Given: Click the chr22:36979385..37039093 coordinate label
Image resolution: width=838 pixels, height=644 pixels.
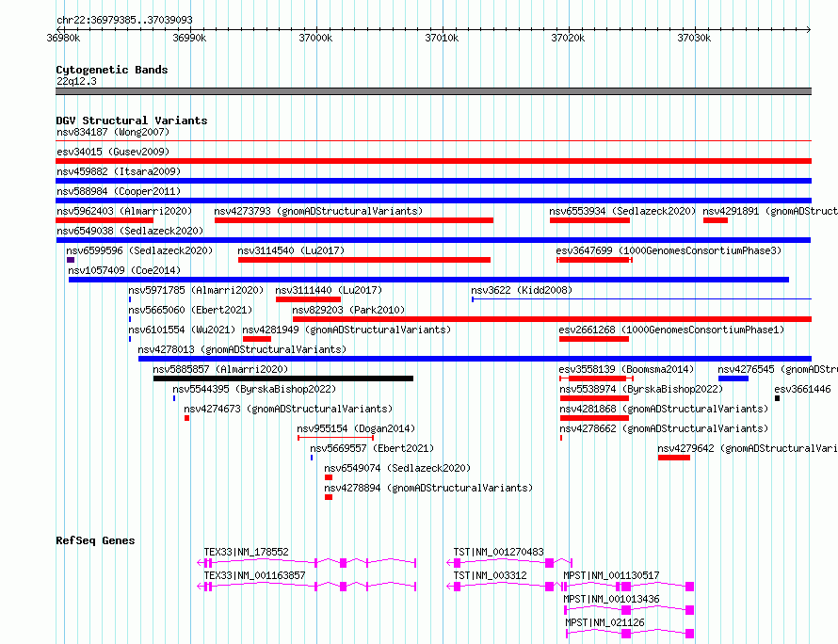Looking at the screenshot, I should pos(124,21).
